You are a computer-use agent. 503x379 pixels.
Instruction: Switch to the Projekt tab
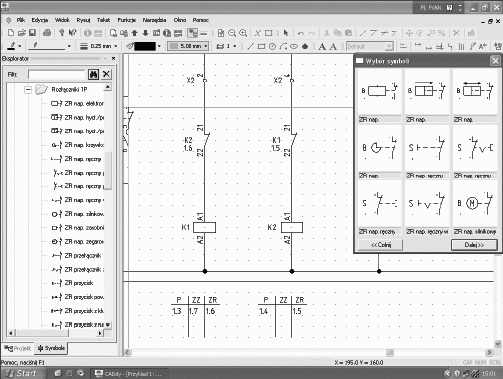click(x=18, y=348)
